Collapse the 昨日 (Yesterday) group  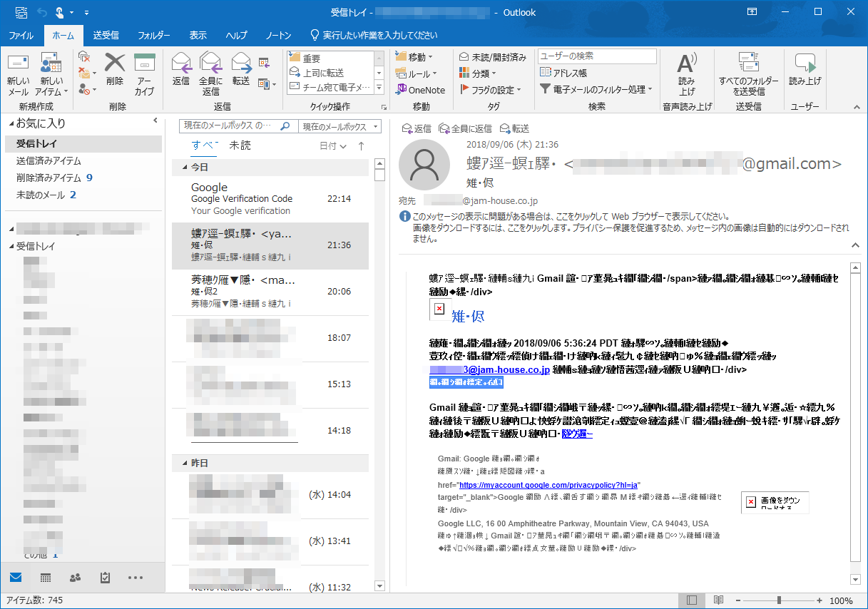point(185,464)
